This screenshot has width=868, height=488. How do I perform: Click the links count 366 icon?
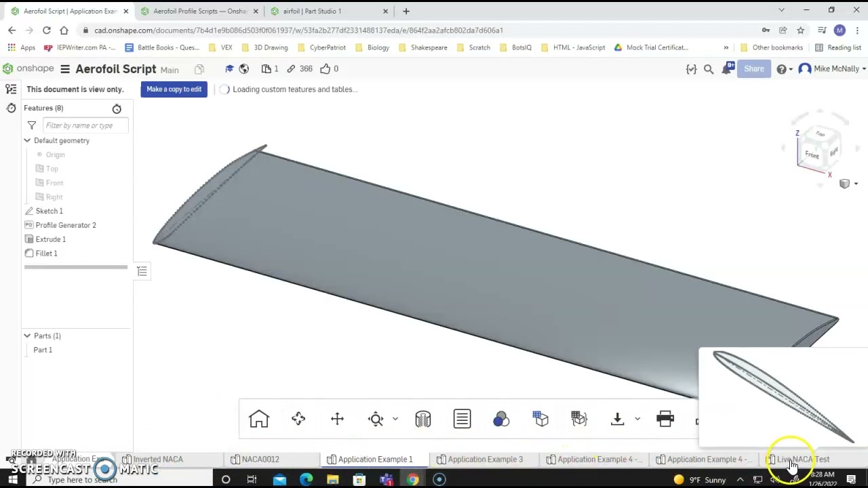tap(299, 68)
